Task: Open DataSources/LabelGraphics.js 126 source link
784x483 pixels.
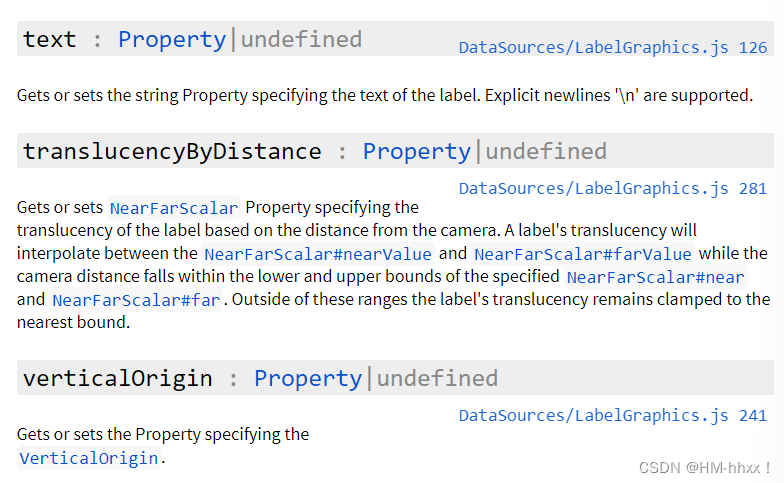Action: (x=612, y=48)
